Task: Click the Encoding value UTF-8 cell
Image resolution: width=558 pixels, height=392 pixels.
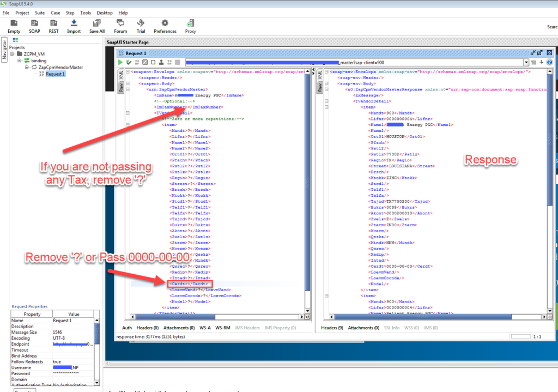Action: 74,338
